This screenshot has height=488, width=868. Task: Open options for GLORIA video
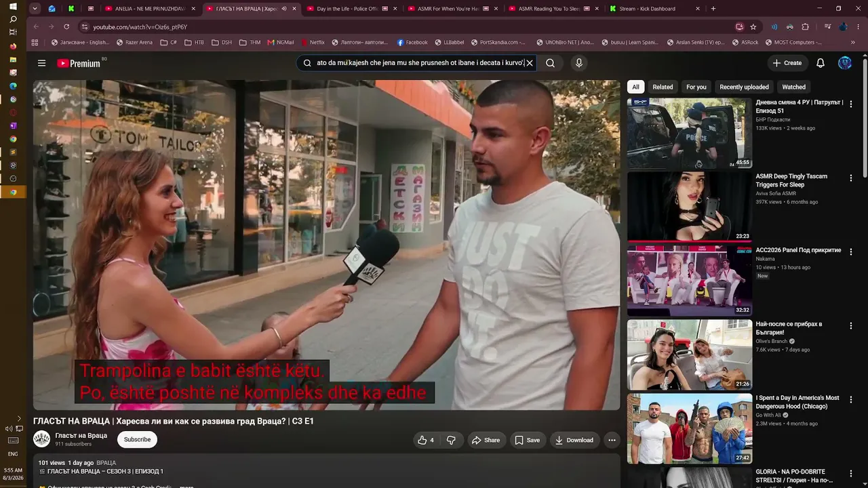[851, 474]
